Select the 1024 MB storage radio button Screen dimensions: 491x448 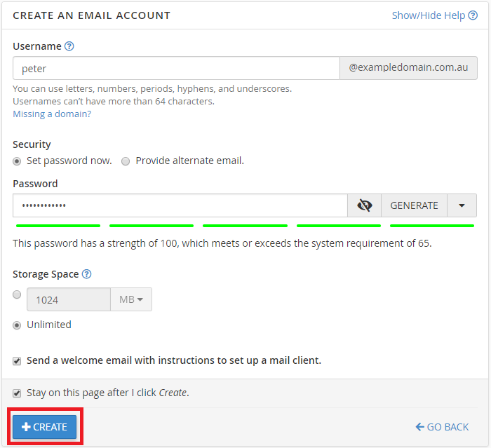17,295
